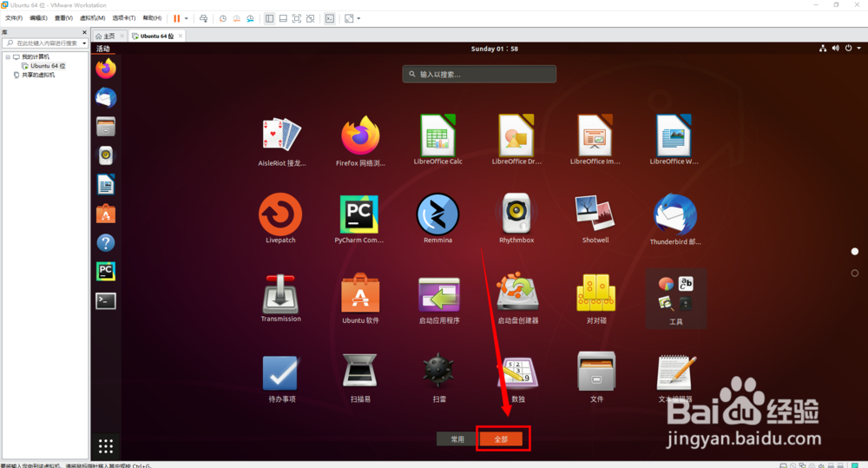The width and height of the screenshot is (868, 468).
Task: Click the Show Applications grid button
Action: point(106,445)
